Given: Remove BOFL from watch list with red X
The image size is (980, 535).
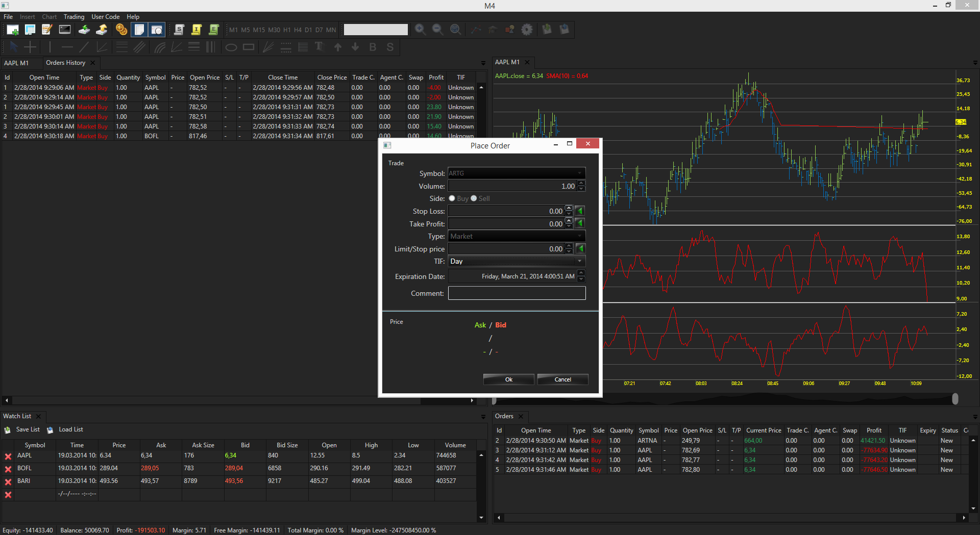Looking at the screenshot, I should pos(8,469).
